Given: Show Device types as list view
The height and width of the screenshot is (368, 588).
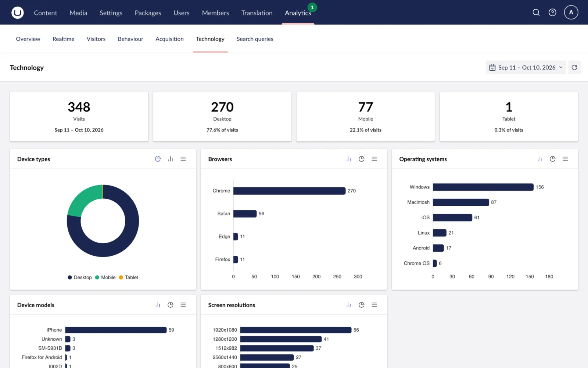Looking at the screenshot, I should click(x=183, y=159).
